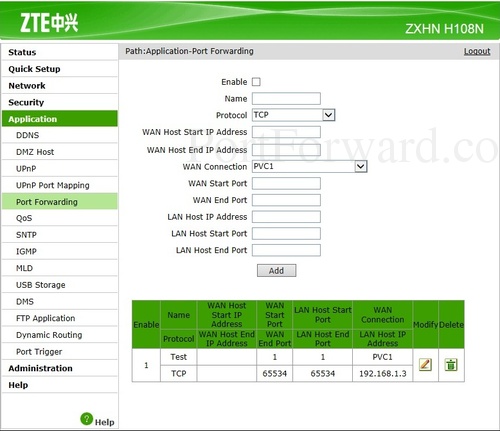
Task: Click the Modify pencil icon for Test rule
Action: [x=425, y=365]
